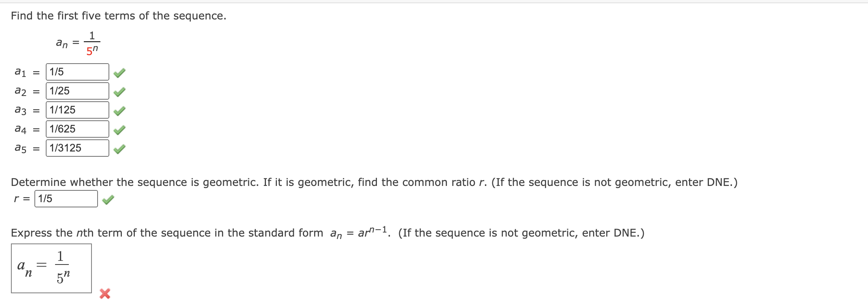Click the green checkmark beside a1
Screen dimensions: 868x303
[119, 72]
